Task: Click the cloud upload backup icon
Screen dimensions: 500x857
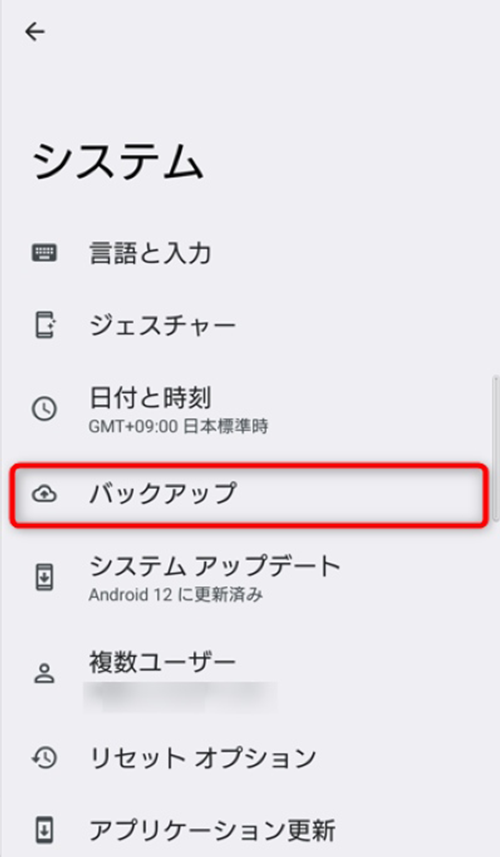Action: point(44,495)
